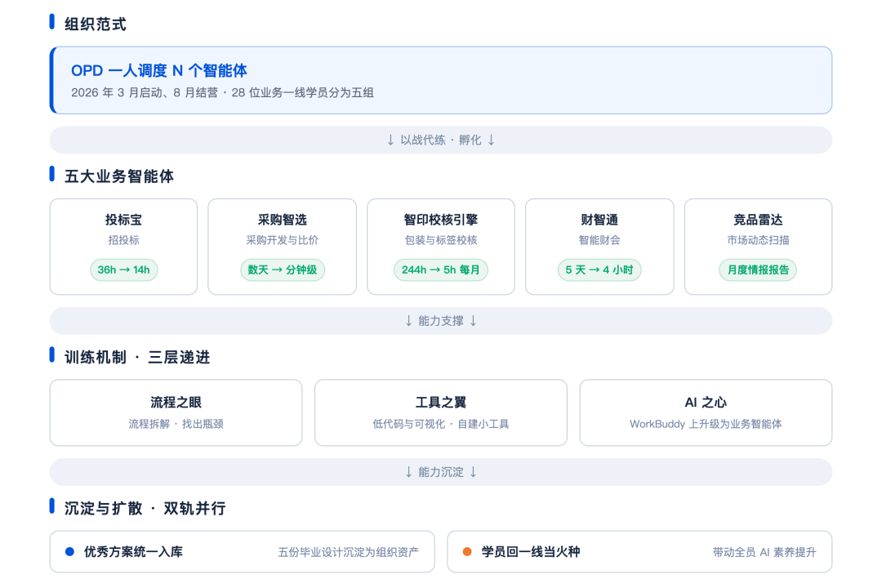Click the 优秀方案统一入库 label
882x588 pixels.
click(133, 551)
